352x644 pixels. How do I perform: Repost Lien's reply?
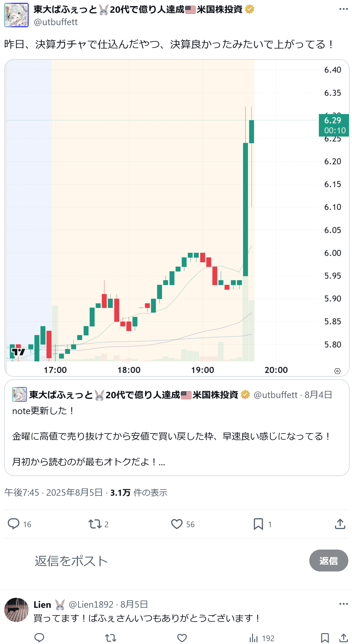(111, 638)
